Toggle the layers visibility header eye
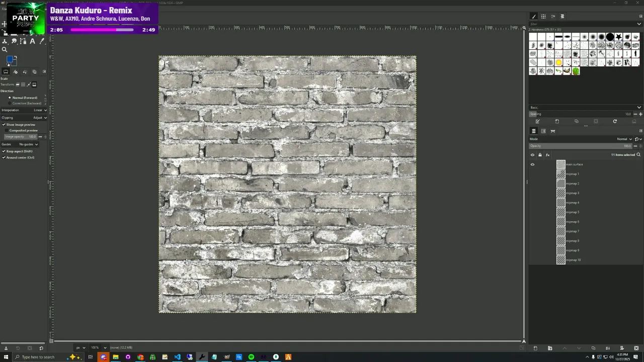The image size is (644, 362). click(x=532, y=155)
